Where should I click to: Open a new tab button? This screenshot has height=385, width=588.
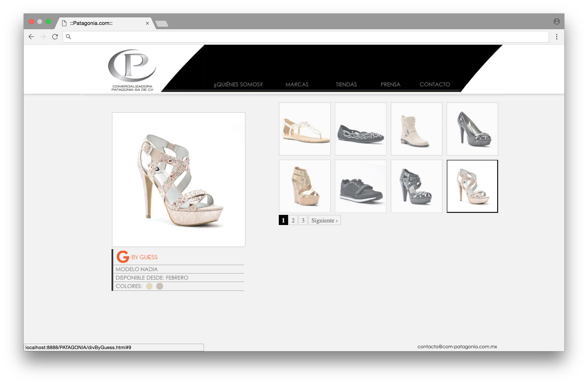coord(162,24)
